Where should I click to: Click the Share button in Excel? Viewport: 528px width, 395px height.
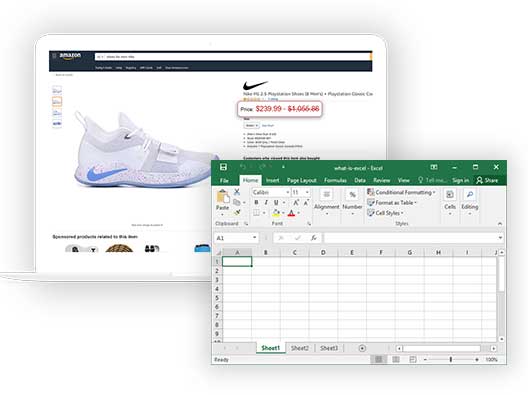[x=487, y=180]
